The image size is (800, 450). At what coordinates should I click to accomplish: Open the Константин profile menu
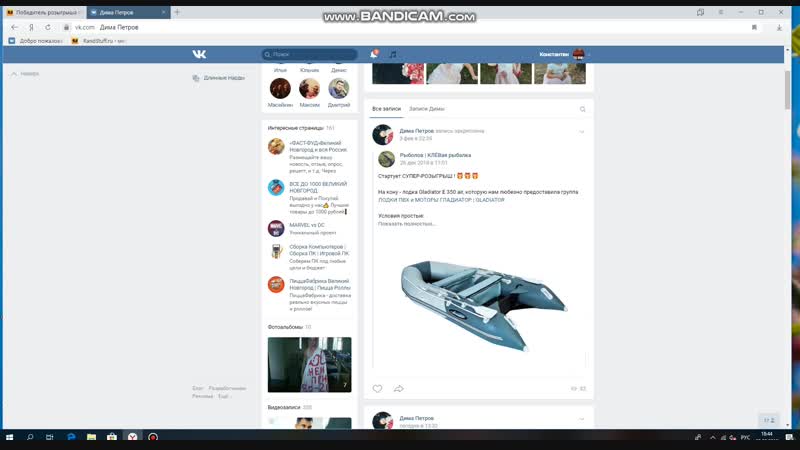pyautogui.click(x=564, y=54)
